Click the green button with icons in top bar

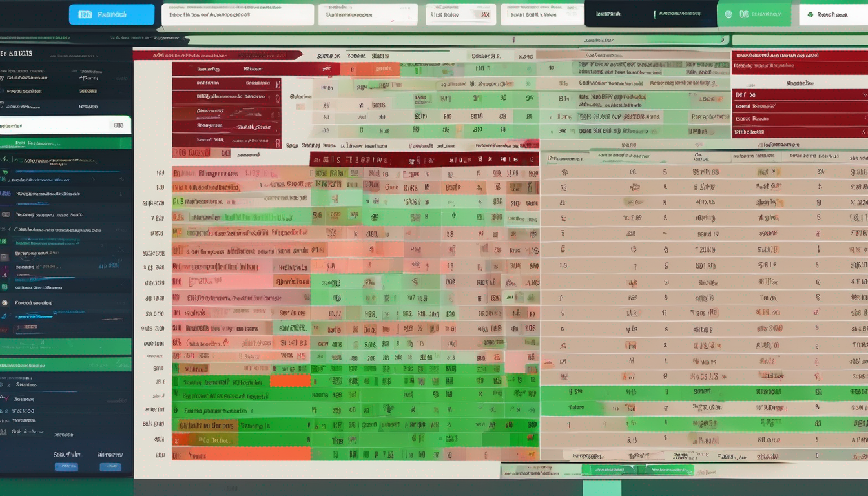tap(754, 14)
